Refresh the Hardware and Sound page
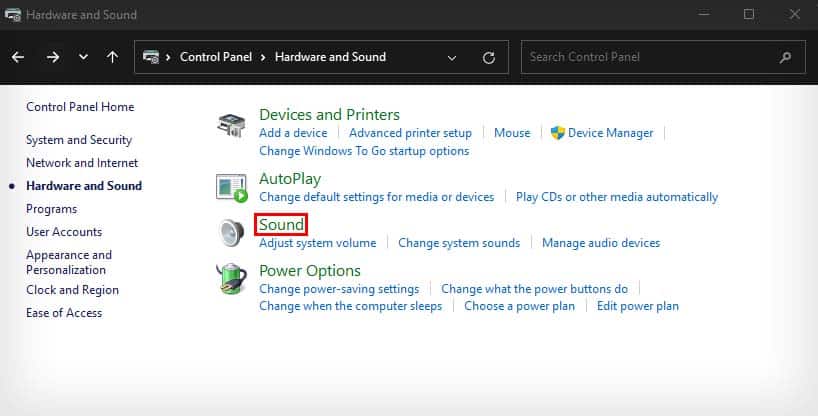This screenshot has width=818, height=416. (x=488, y=57)
